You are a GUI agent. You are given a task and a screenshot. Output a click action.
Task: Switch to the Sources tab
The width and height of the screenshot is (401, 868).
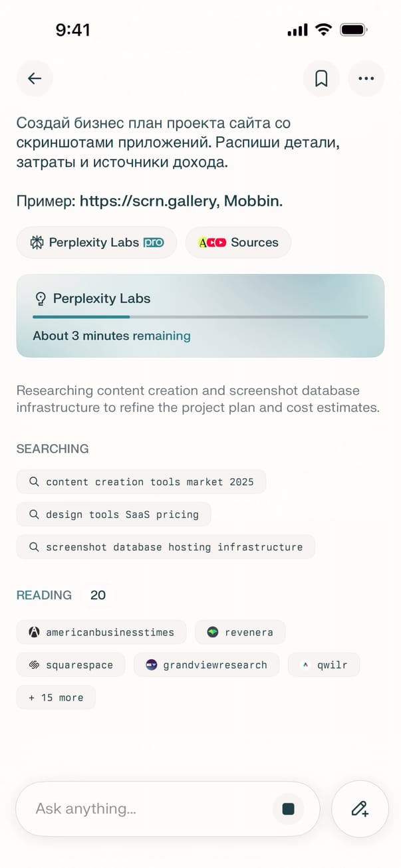tap(238, 243)
